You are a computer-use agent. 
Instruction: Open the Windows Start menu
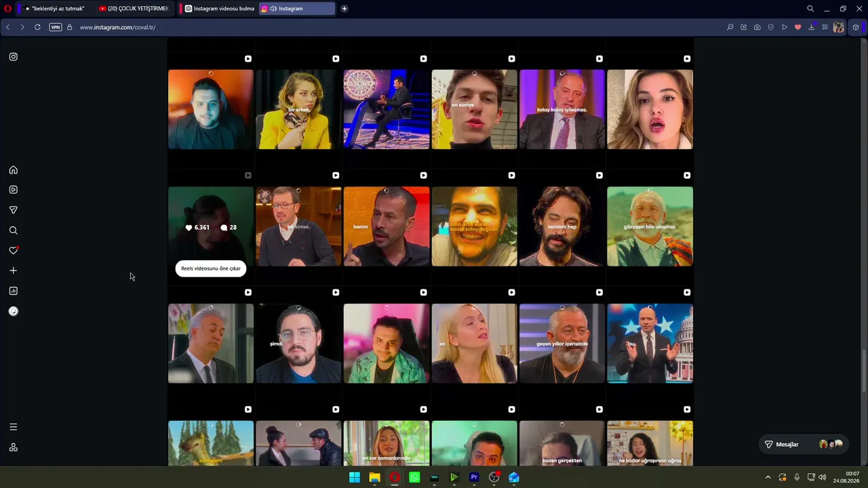[x=355, y=478]
